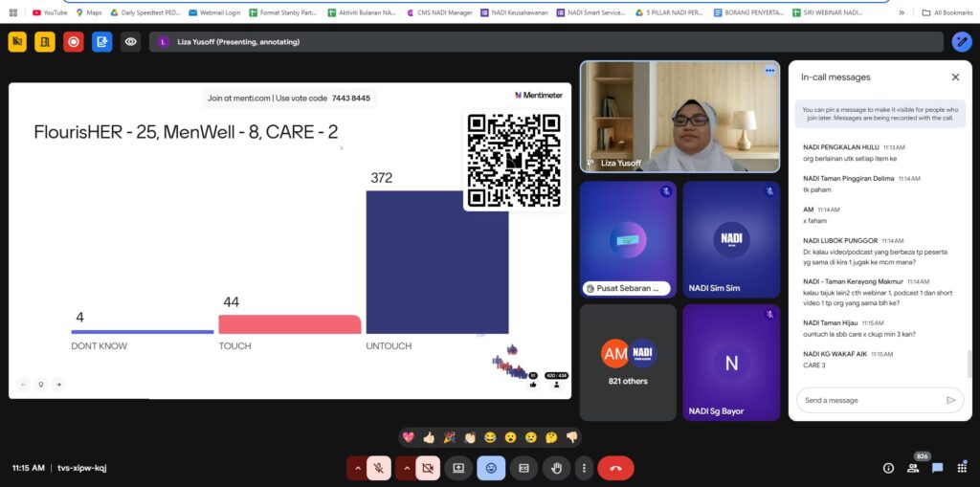Toggle the microphone mute button
980x487 pixels.
pos(379,468)
